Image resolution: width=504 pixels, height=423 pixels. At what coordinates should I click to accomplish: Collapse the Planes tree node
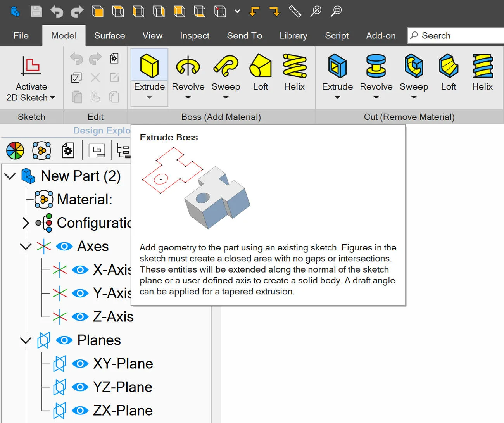26,340
